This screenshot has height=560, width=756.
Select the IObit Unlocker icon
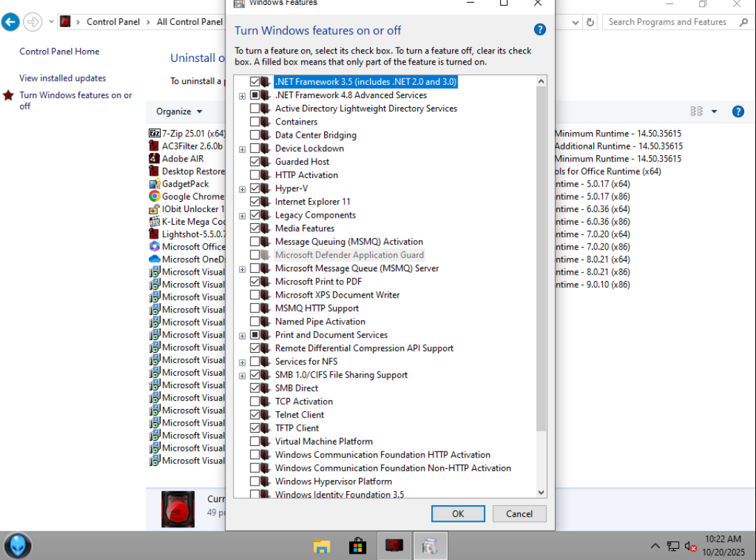click(x=154, y=209)
